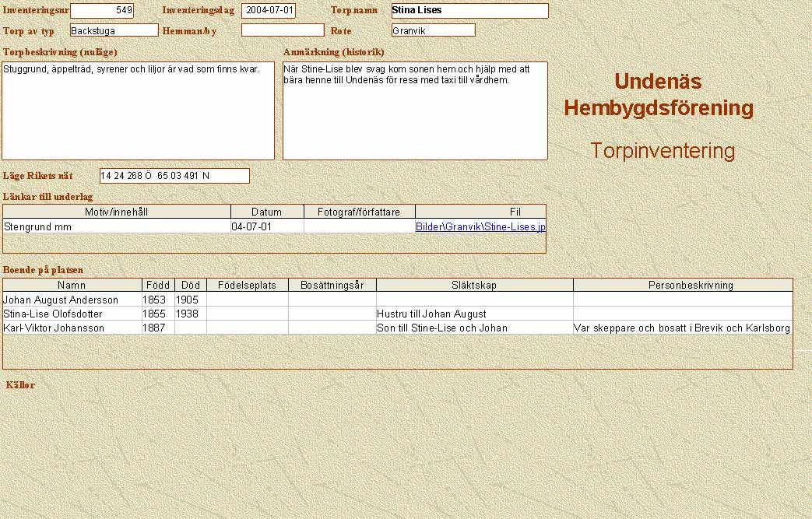Click the Inventeringsnr field showing 549
Viewport: 812px width, 519px height.
coord(101,11)
